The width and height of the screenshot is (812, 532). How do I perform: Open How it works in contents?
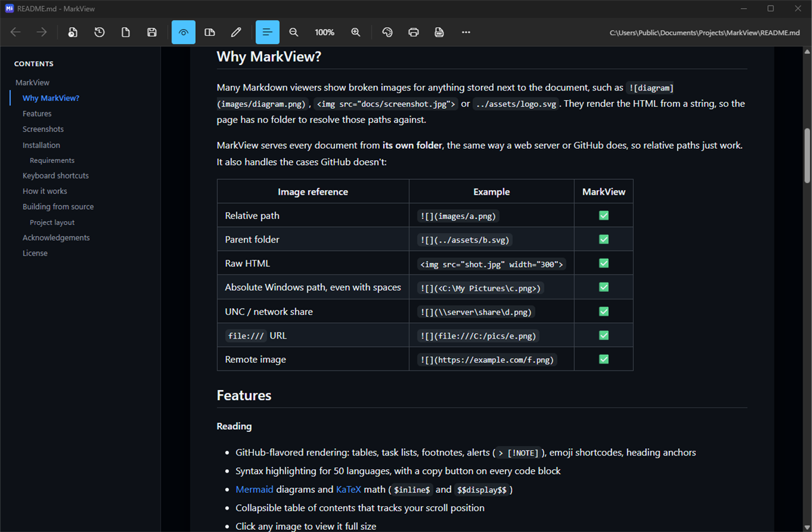(x=45, y=191)
